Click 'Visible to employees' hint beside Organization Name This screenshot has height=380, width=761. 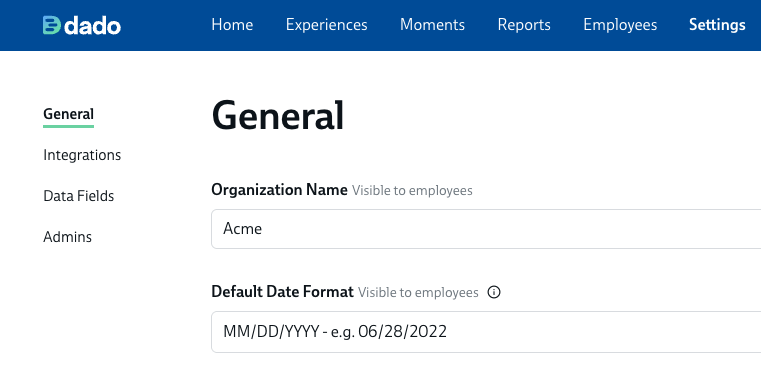[412, 191]
